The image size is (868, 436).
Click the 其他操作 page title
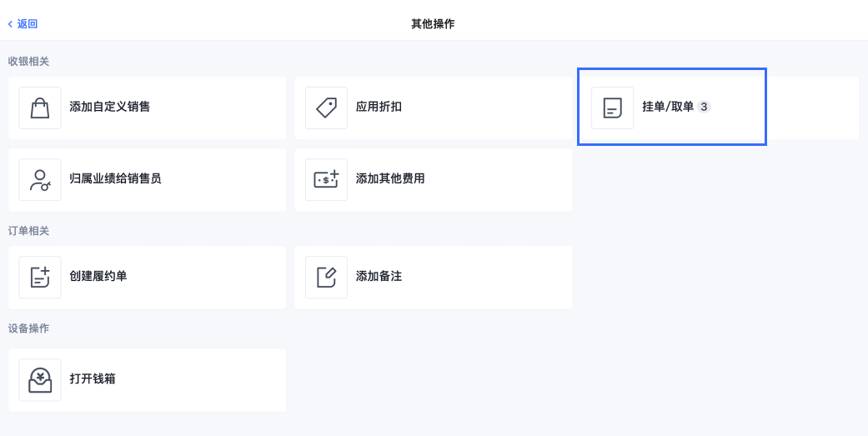[433, 24]
